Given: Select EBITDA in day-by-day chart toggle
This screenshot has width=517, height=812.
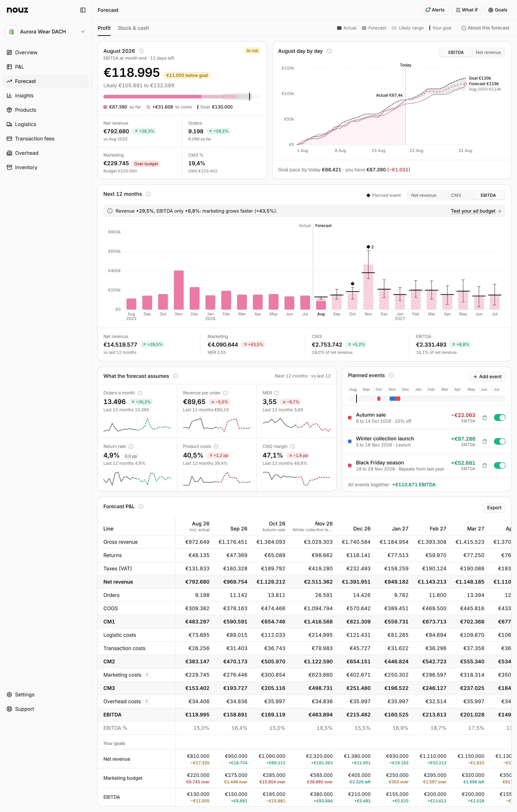Looking at the screenshot, I should (x=456, y=52).
